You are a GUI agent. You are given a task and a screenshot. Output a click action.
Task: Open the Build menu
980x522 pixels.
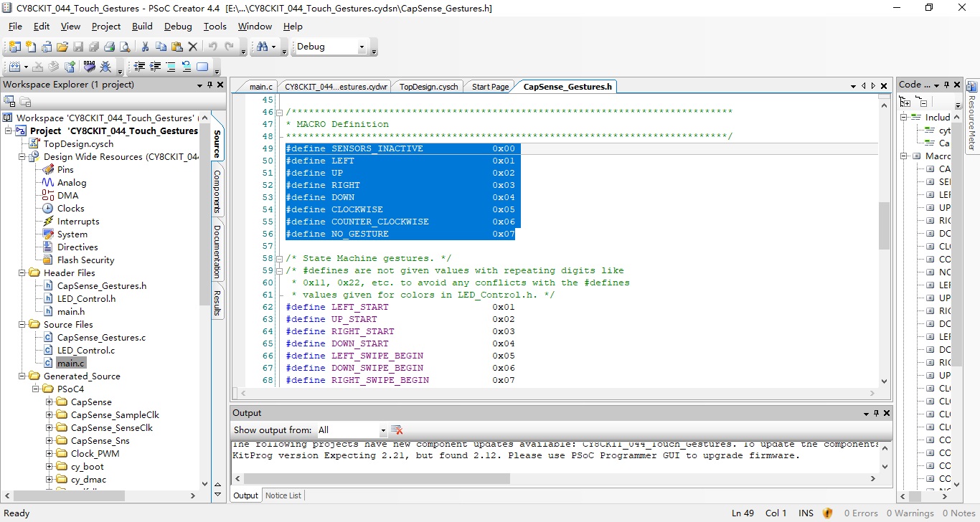coord(142,27)
